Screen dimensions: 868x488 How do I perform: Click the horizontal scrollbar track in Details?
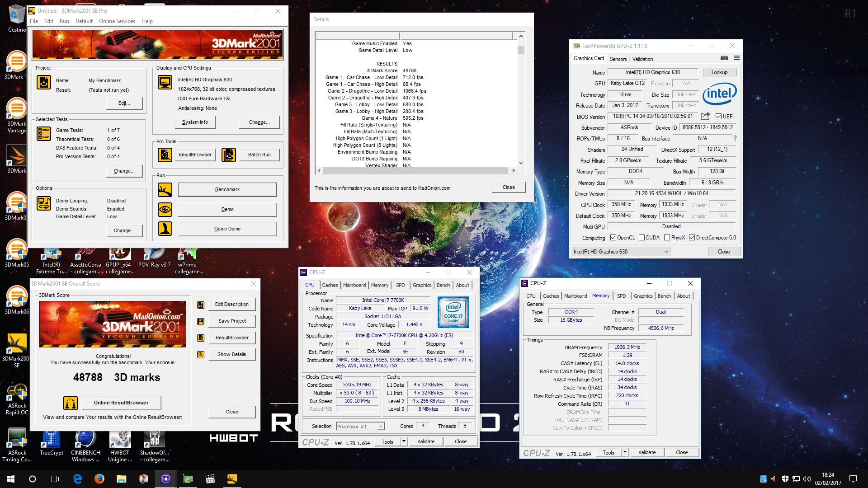pyautogui.click(x=416, y=171)
